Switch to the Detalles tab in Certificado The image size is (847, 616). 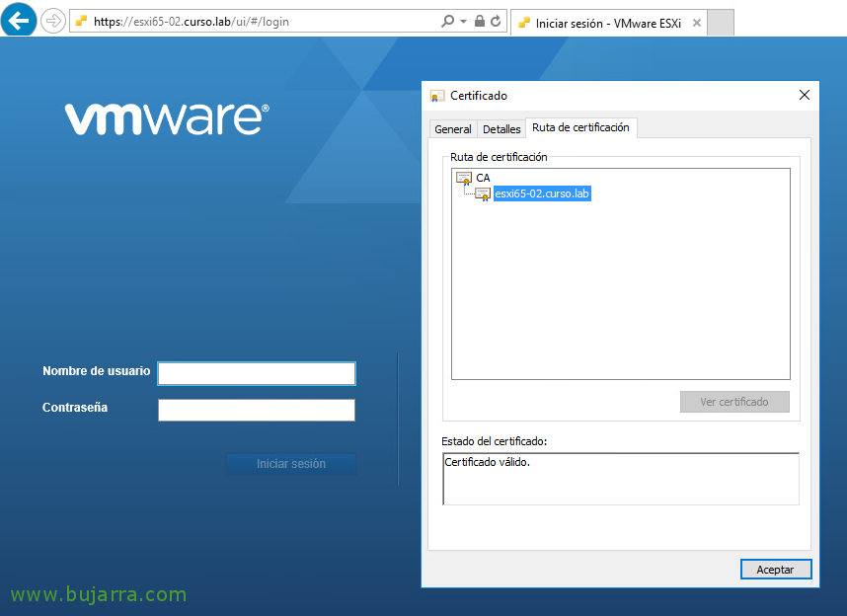501,129
